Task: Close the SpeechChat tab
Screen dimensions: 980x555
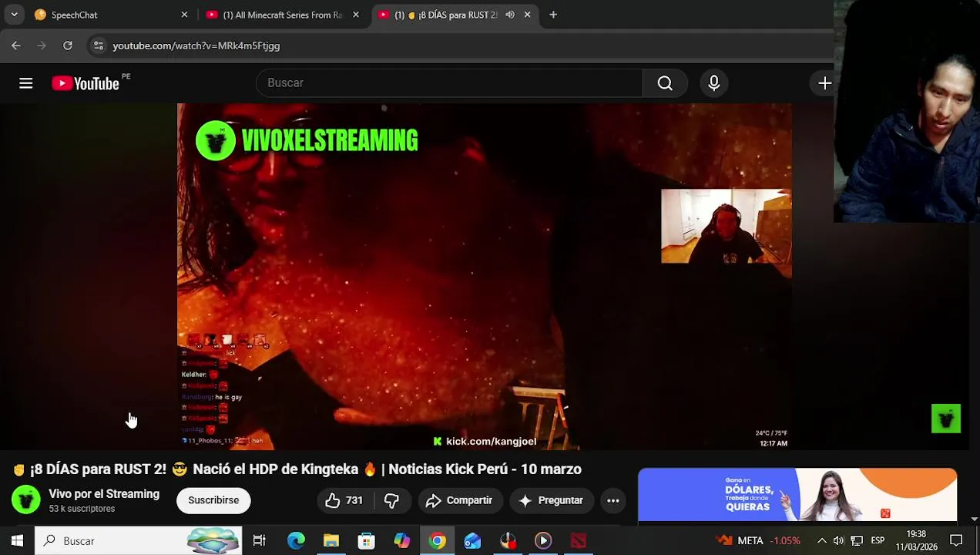Action: coord(184,15)
